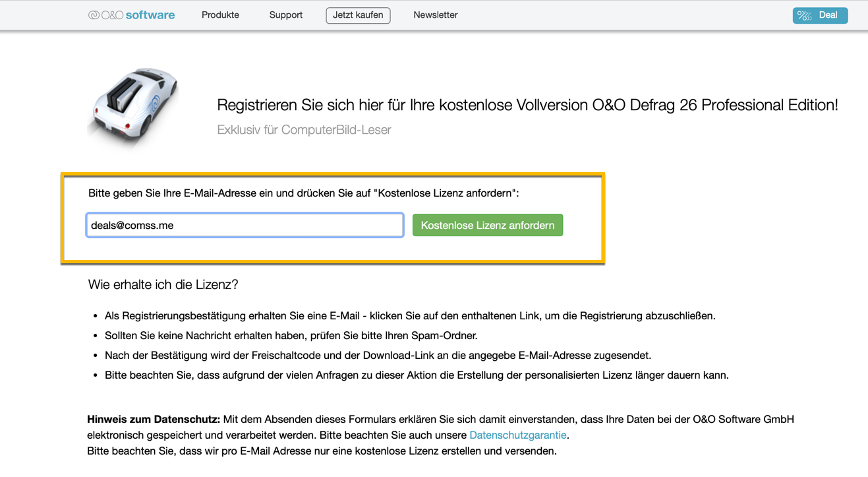
Task: Click the O&O Defrag 26 registration headline
Action: click(527, 105)
